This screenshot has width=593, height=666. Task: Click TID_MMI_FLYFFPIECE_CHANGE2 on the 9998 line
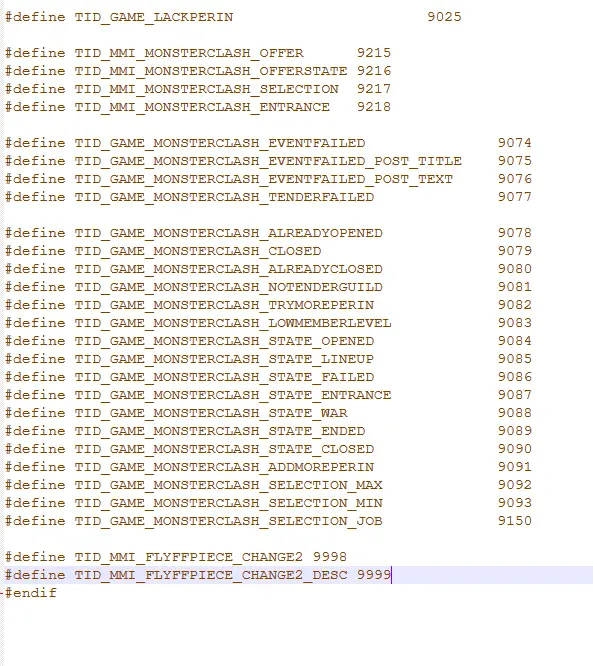click(189, 557)
